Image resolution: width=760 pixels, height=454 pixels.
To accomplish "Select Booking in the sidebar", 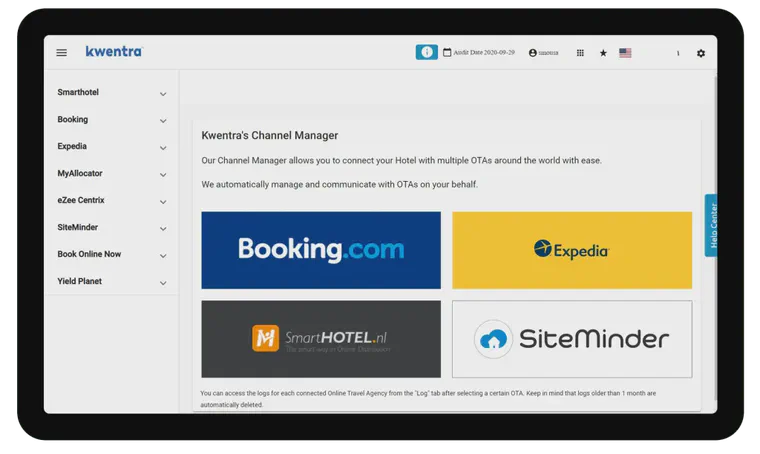I will pyautogui.click(x=73, y=119).
